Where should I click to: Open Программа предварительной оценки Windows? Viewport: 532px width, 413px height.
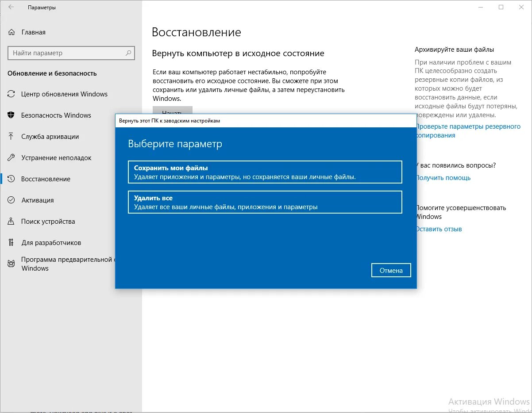pos(68,264)
